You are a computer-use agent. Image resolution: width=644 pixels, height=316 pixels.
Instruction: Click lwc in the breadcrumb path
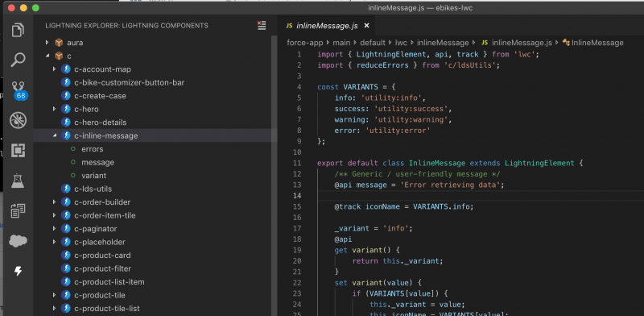[401, 43]
